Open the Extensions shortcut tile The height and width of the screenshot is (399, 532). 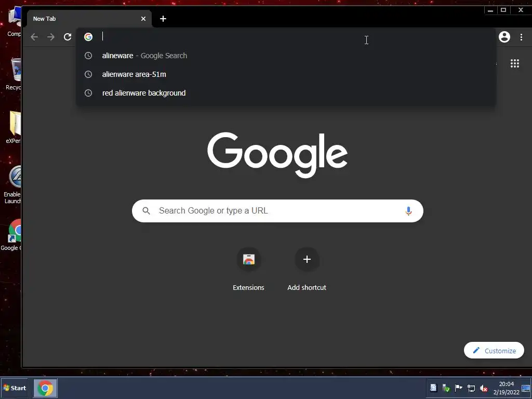[x=249, y=260]
